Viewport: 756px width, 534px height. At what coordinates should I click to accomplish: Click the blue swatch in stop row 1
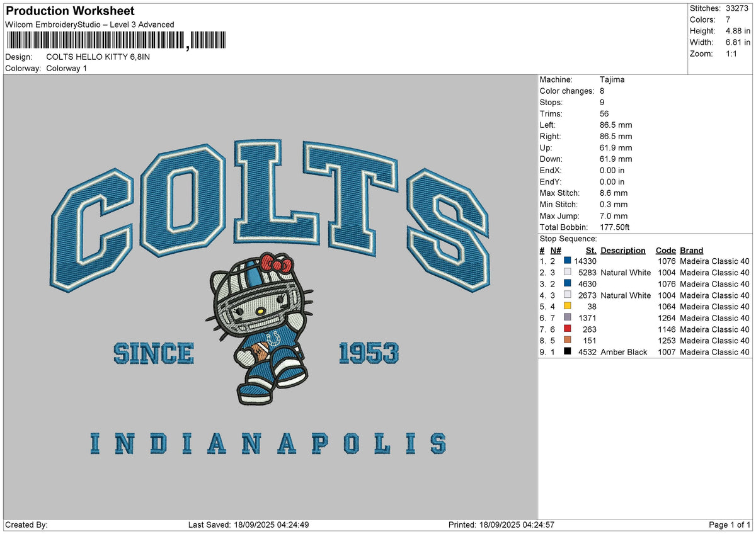coord(568,261)
